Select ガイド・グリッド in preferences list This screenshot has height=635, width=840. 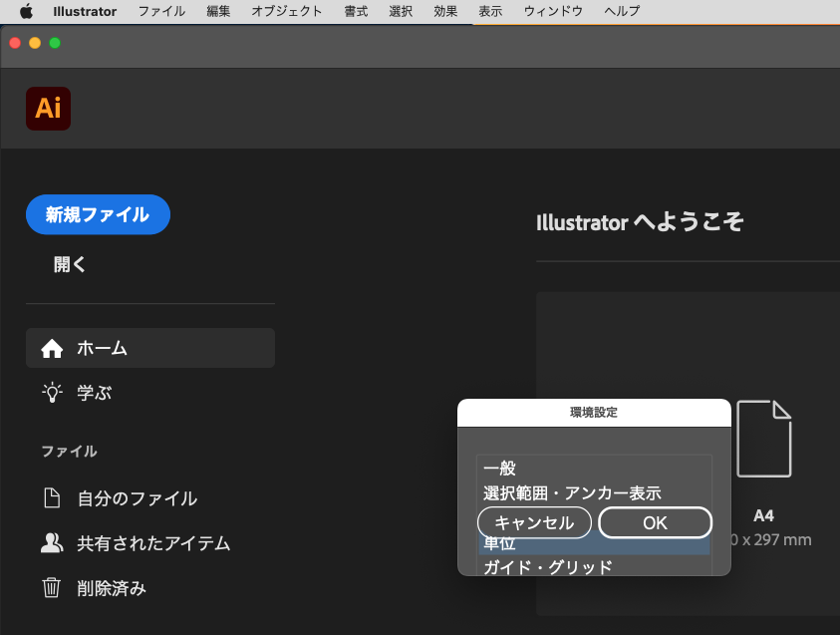click(x=594, y=566)
